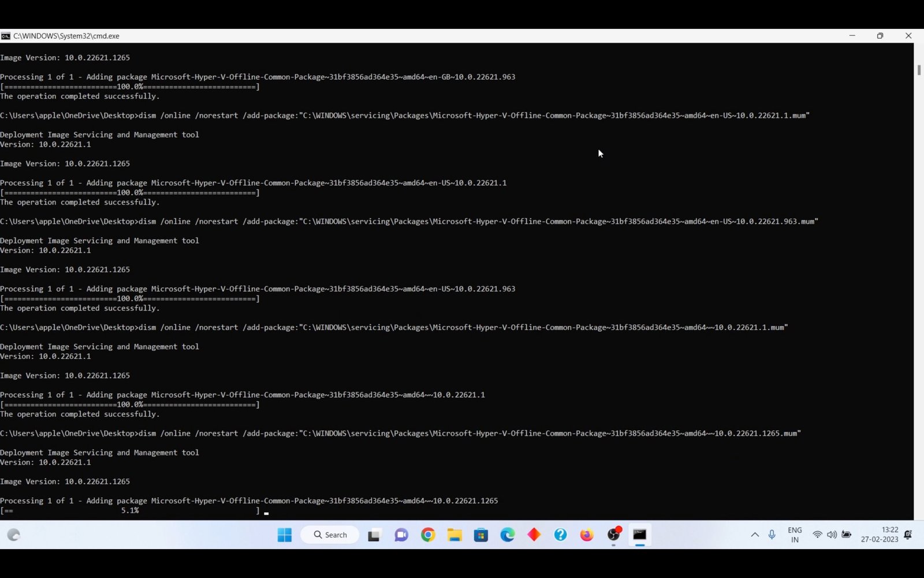
Task: Launch Firefox from the taskbar
Action: [x=587, y=535]
